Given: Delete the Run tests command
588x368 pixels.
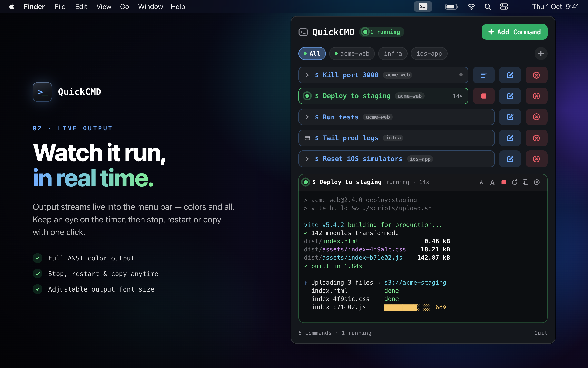Looking at the screenshot, I should 536,117.
